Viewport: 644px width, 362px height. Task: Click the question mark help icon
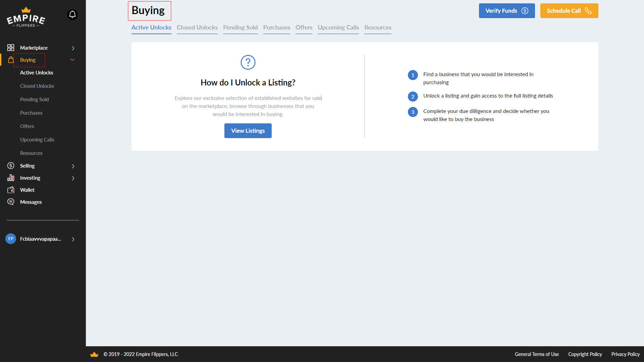248,62
